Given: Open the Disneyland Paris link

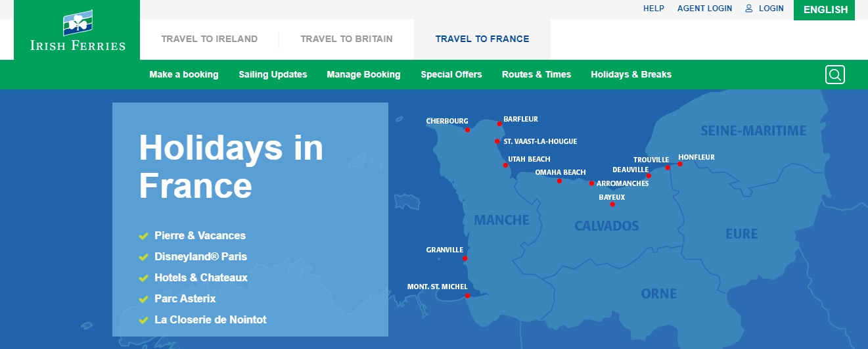Looking at the screenshot, I should [200, 256].
